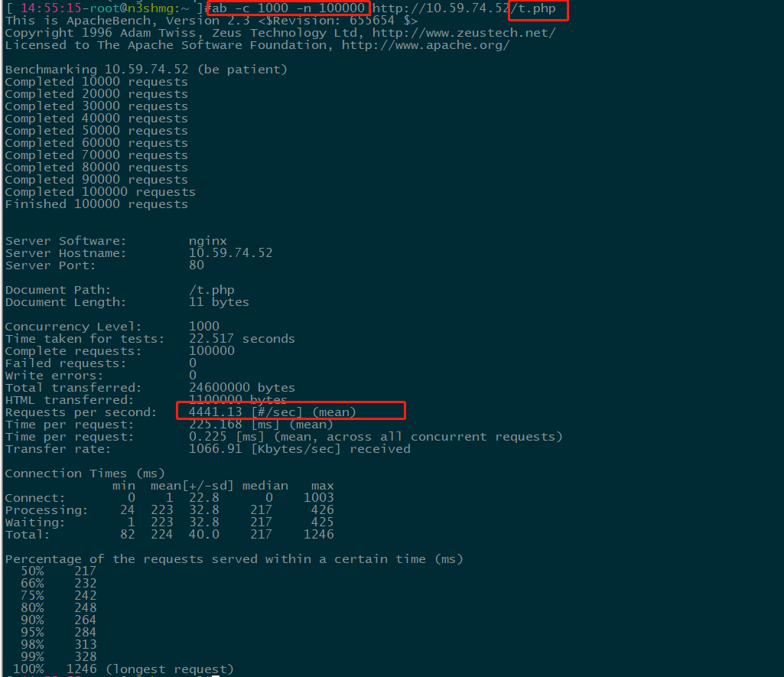Click 'Finished 100000 requests' line
Viewport: 784px width, 677px height.
pyautogui.click(x=96, y=204)
